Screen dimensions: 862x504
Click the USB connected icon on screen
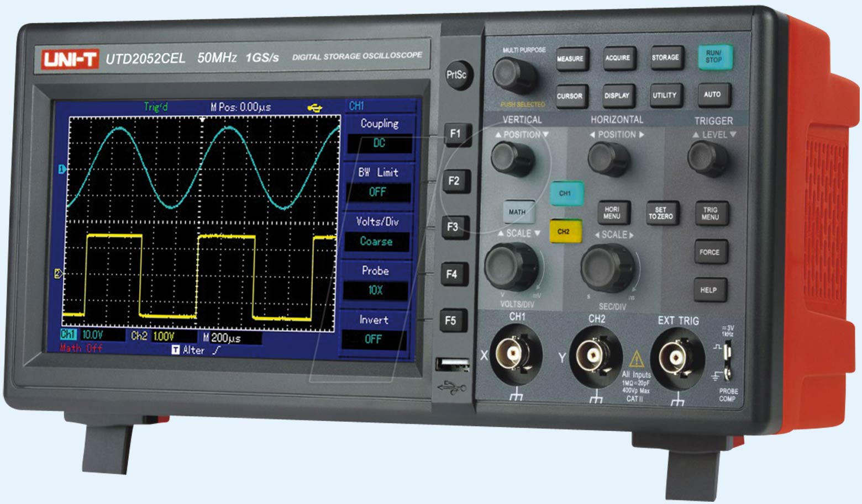[x=314, y=108]
